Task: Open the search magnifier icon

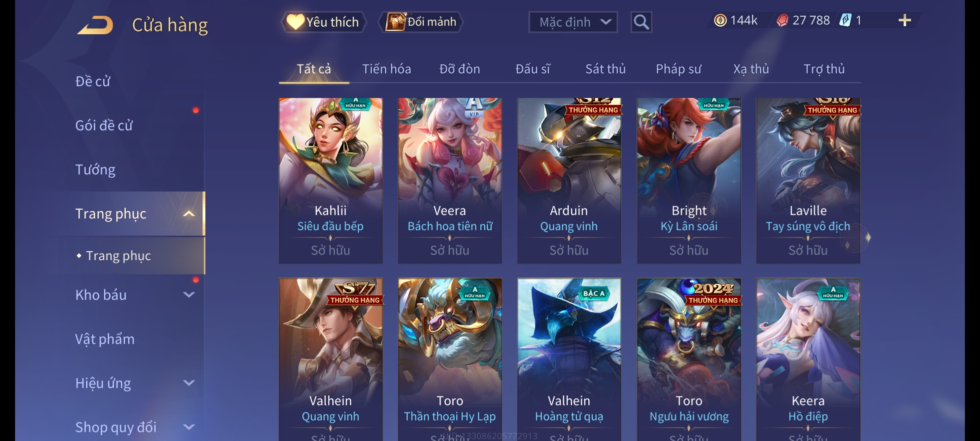Action: pyautogui.click(x=641, y=22)
